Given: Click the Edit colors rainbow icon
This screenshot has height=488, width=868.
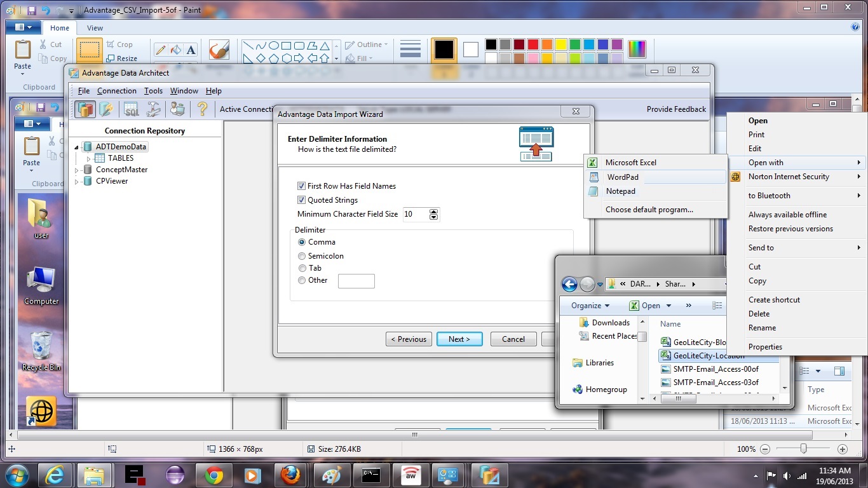Looking at the screenshot, I should [x=637, y=49].
